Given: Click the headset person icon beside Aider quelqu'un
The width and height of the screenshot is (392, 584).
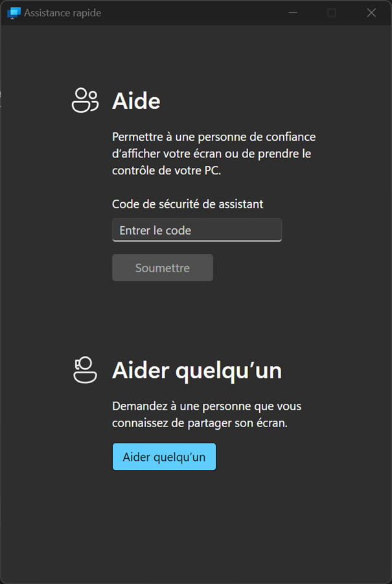Looking at the screenshot, I should pos(86,370).
